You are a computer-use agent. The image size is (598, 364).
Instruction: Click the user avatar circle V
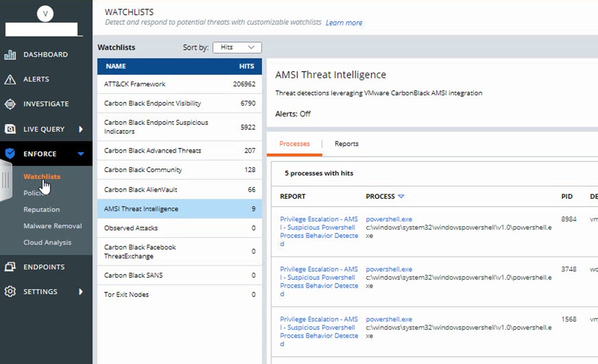(x=45, y=14)
